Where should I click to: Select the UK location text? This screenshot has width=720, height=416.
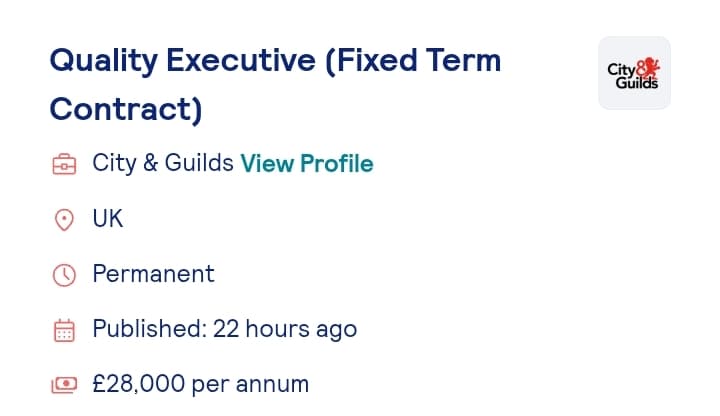tap(108, 219)
